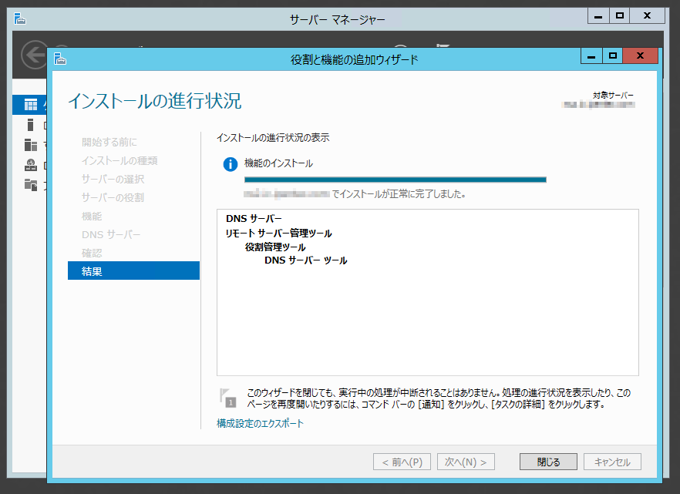The image size is (680, 494).
Task: Click the 'DNS サーバー' entry in the results list
Action: 254,219
